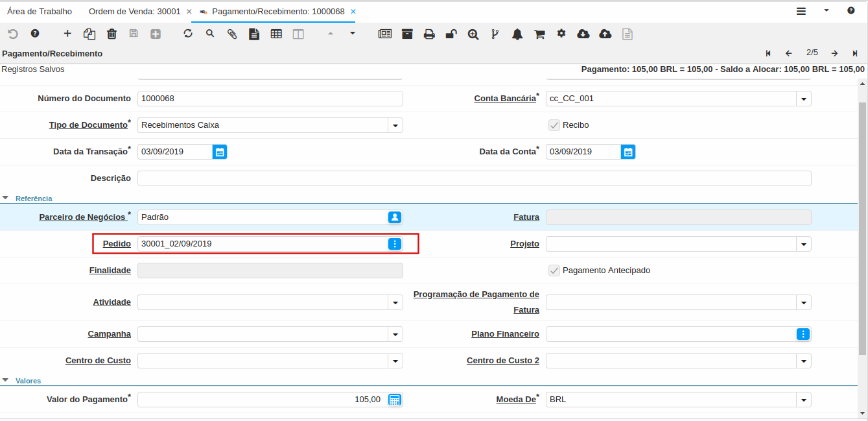Toggle grid view in the toolbar
Image resolution: width=868 pixels, height=421 pixels.
point(276,34)
